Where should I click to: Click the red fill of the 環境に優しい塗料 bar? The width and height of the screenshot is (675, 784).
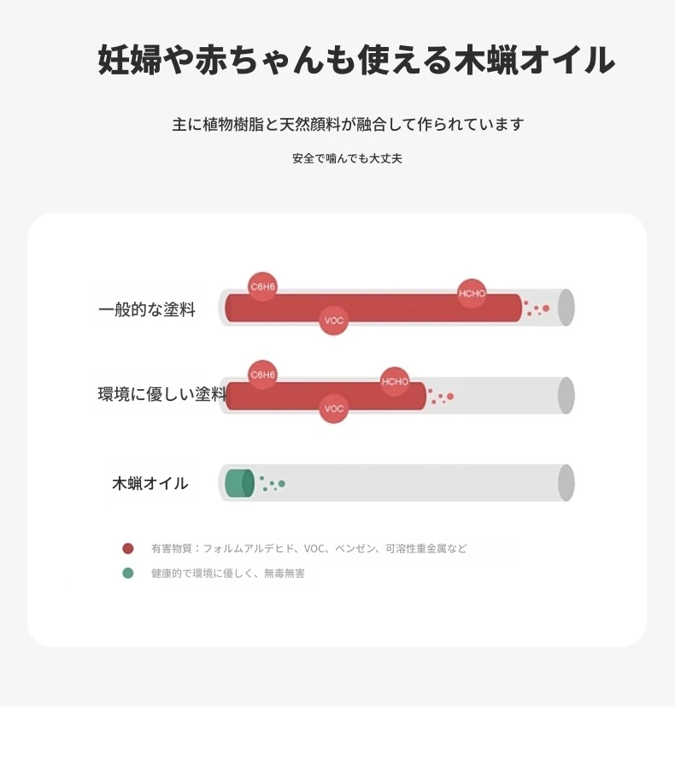coord(367,396)
